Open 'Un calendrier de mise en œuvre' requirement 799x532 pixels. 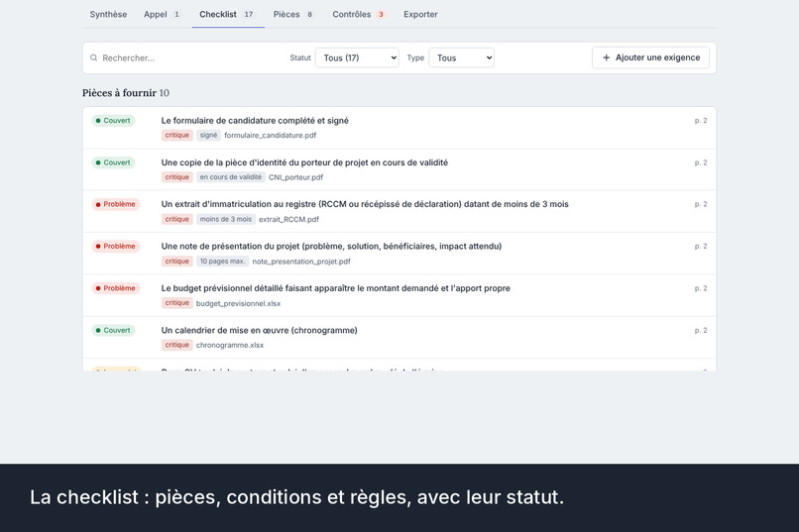pyautogui.click(x=259, y=331)
